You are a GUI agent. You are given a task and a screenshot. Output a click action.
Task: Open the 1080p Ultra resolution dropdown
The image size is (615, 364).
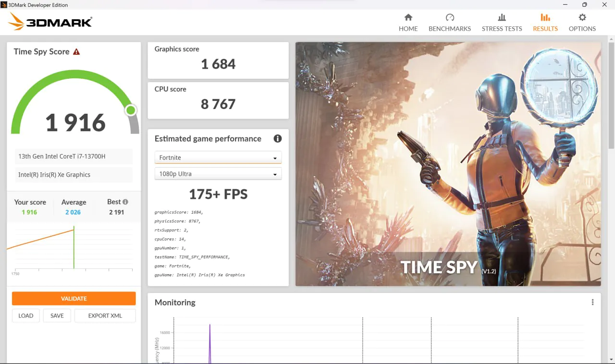coord(218,174)
